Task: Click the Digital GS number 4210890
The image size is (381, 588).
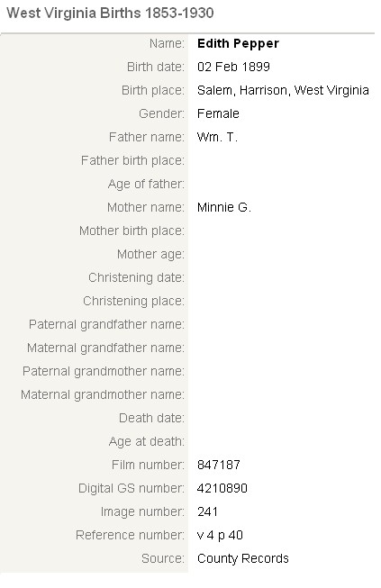Action: pos(222,488)
